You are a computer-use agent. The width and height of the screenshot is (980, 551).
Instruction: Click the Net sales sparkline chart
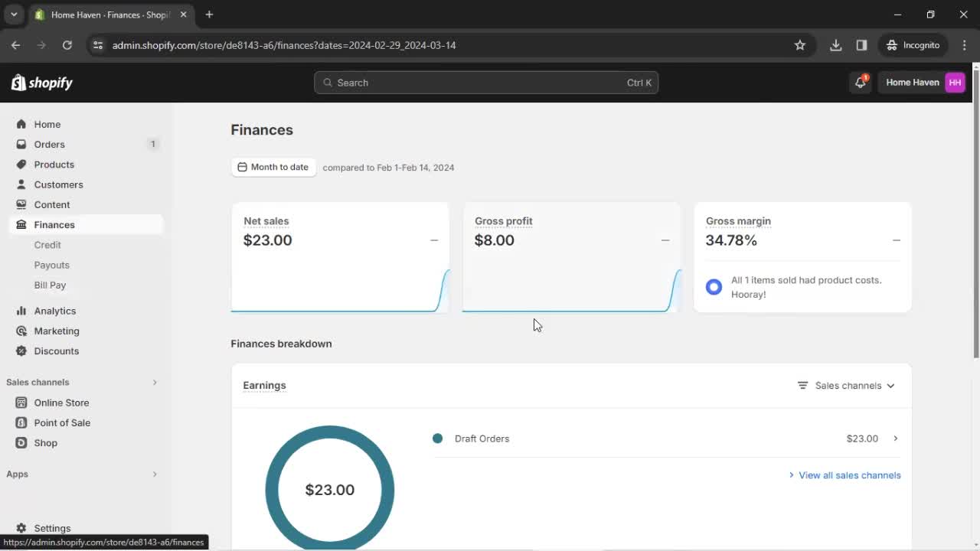pyautogui.click(x=340, y=289)
